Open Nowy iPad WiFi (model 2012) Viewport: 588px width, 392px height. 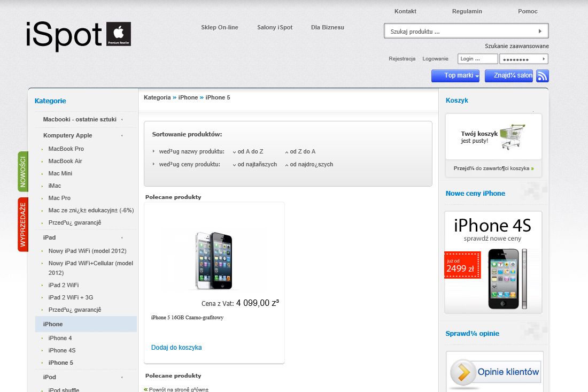click(x=87, y=251)
